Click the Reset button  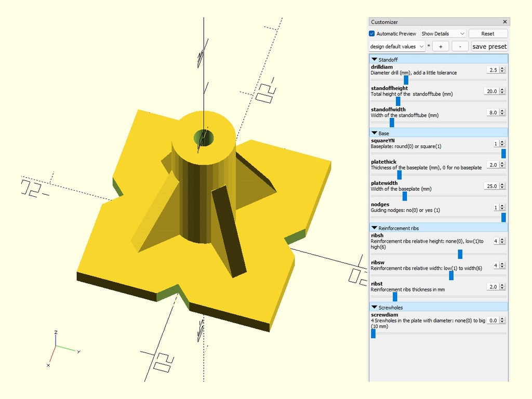(487, 34)
